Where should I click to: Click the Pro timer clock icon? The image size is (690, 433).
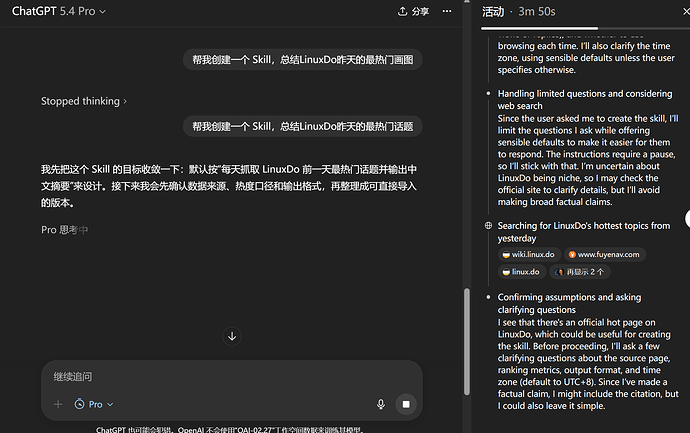pyautogui.click(x=79, y=404)
